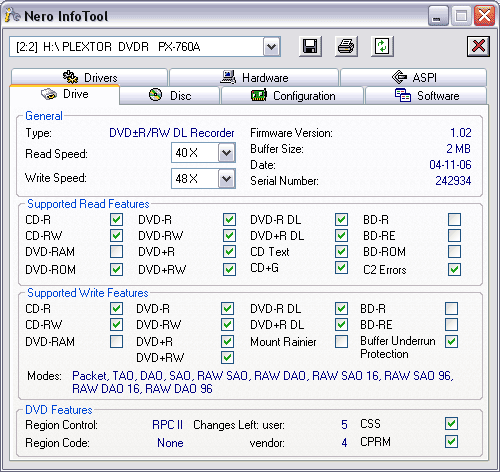This screenshot has height=472, width=500.
Task: Open the Disc tab
Action: (170, 96)
